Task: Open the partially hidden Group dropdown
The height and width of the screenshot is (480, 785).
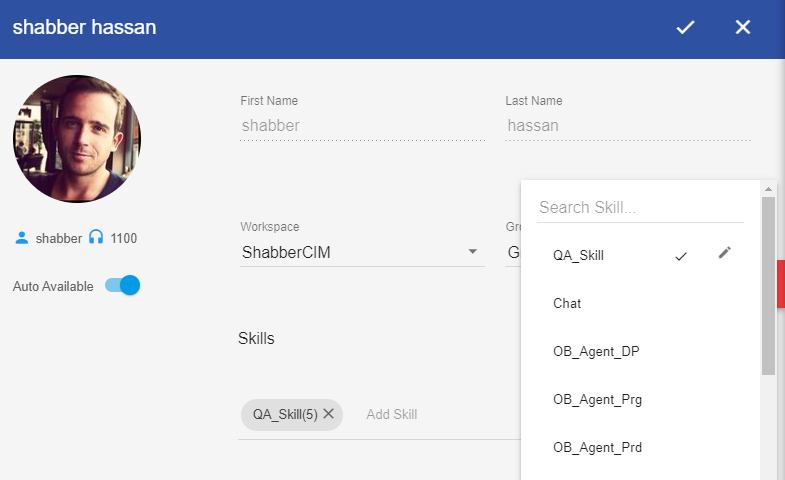Action: (x=513, y=252)
